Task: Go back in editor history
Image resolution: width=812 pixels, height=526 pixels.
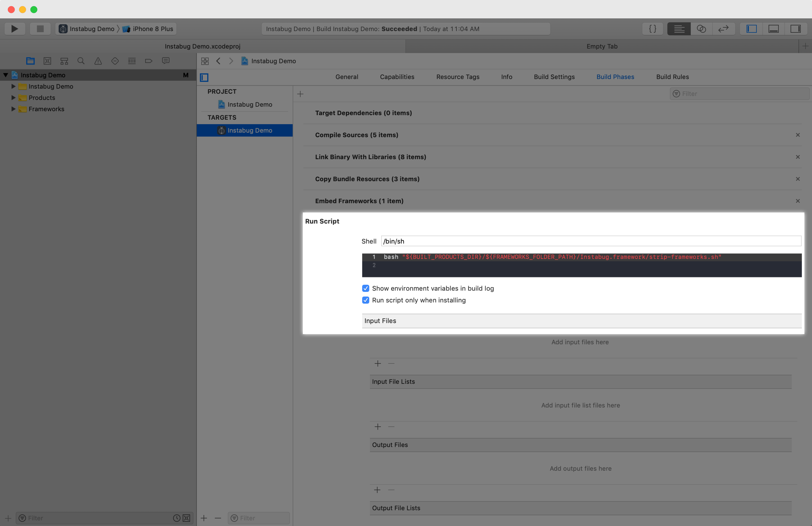Action: [218, 61]
